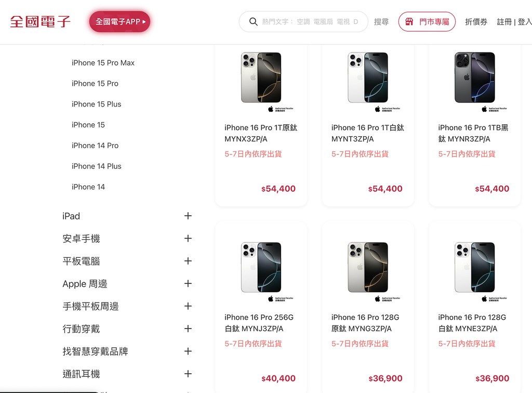Select iPhone 15 Pro Max in sidebar
The height and width of the screenshot is (393, 532).
103,63
